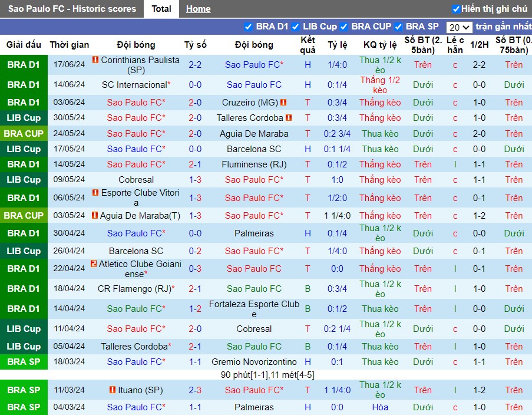Click the 0-3 score on 22/04/24
The height and width of the screenshot is (415, 532).
tap(195, 269)
